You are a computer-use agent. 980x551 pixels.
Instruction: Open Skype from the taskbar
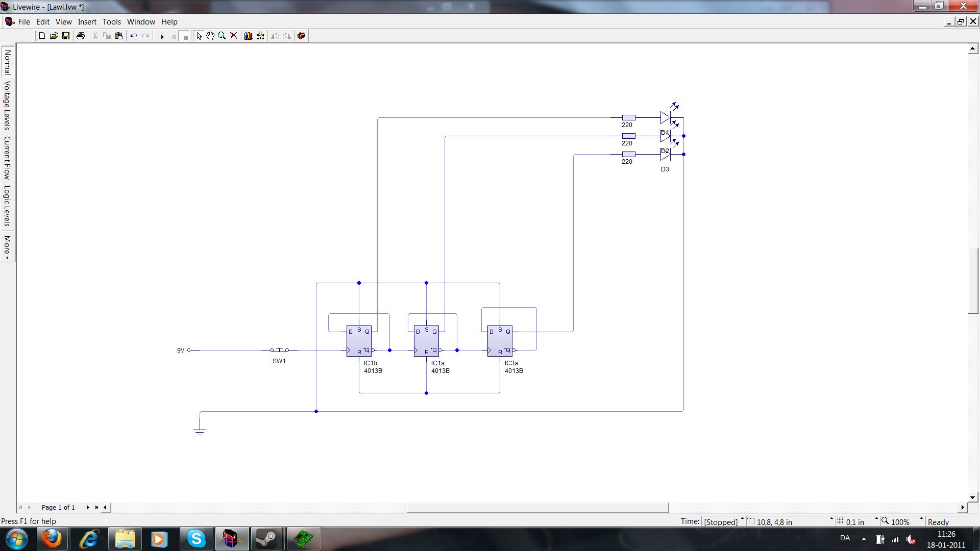(196, 539)
